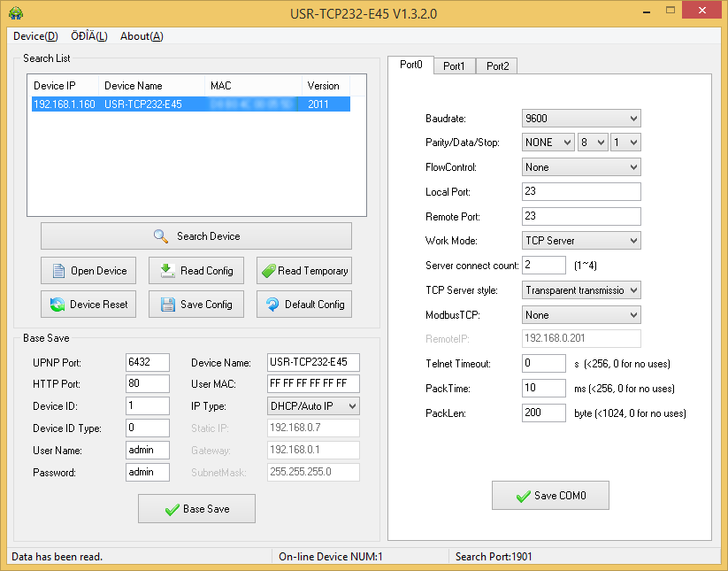728x571 pixels.
Task: Click the document icon on Open Device
Action: pos(58,270)
